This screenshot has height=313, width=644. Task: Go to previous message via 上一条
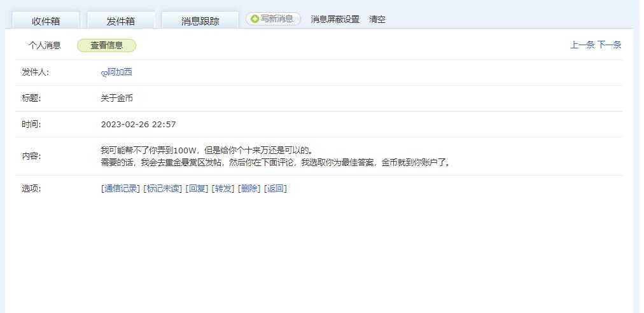tap(582, 45)
